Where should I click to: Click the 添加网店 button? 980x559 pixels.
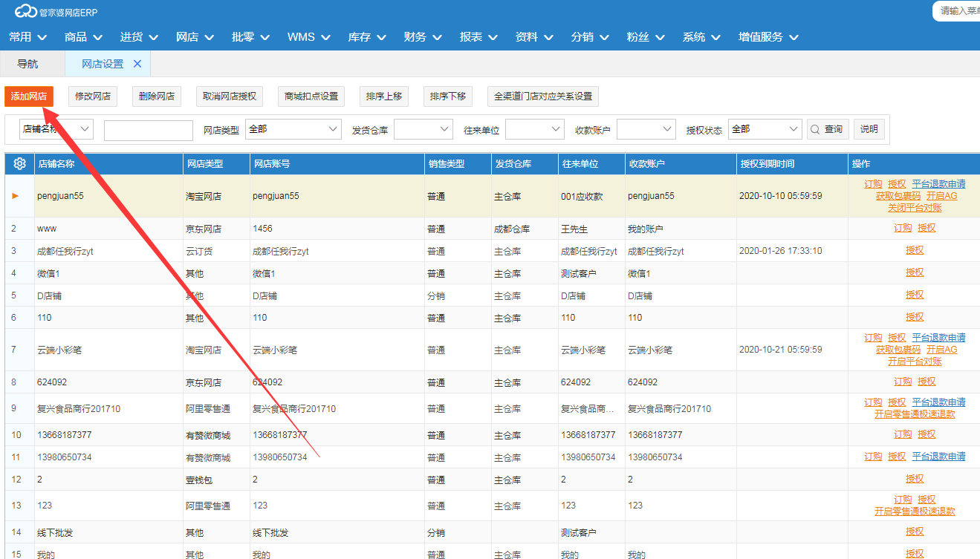pyautogui.click(x=30, y=97)
